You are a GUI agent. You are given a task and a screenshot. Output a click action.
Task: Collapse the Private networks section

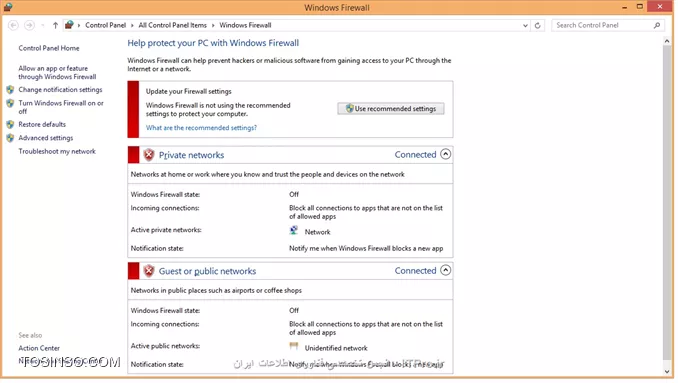445,154
